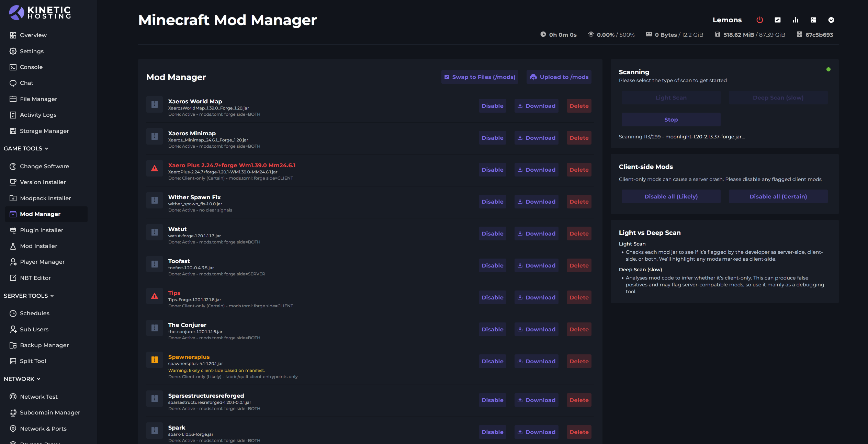Click Swap to Files (/mods) button
The image size is (868, 444).
point(480,77)
